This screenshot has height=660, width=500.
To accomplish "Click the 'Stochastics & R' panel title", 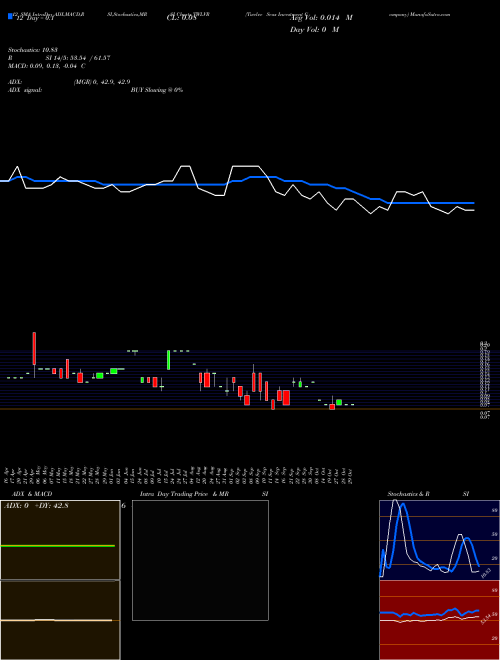I will coord(408,494).
